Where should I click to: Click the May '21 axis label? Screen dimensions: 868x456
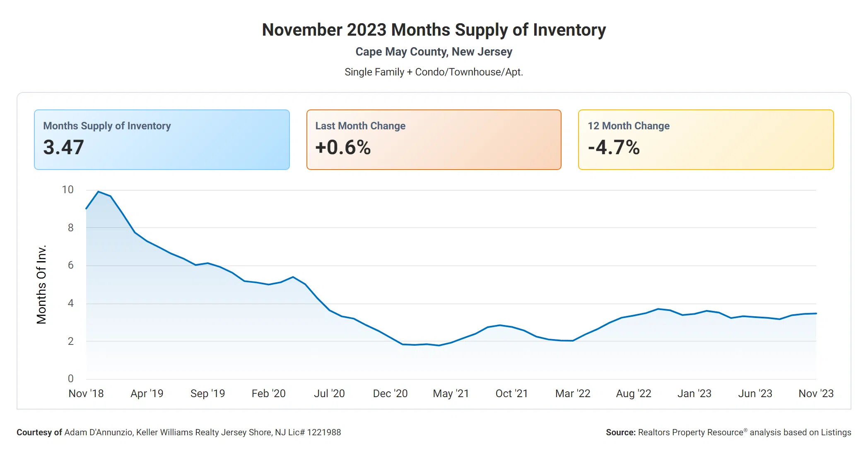tap(451, 393)
